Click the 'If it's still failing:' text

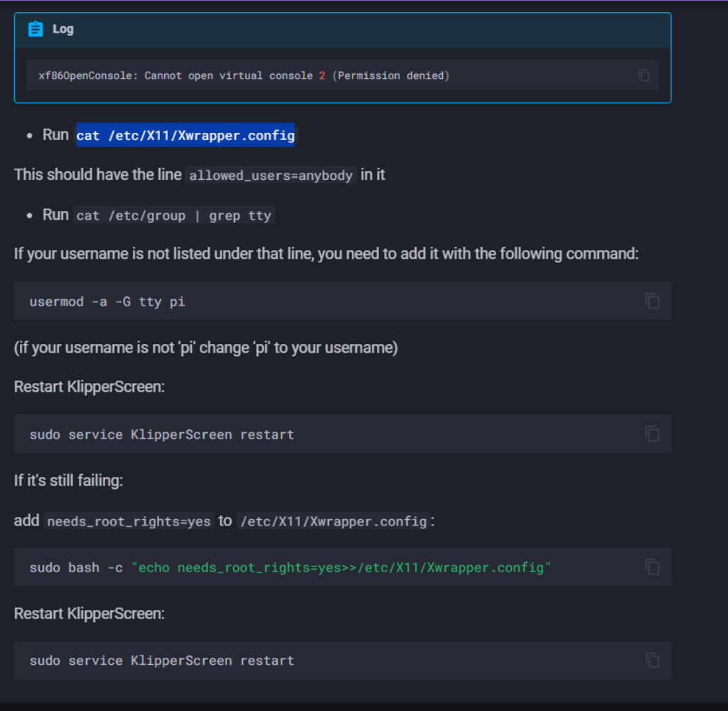point(68,481)
